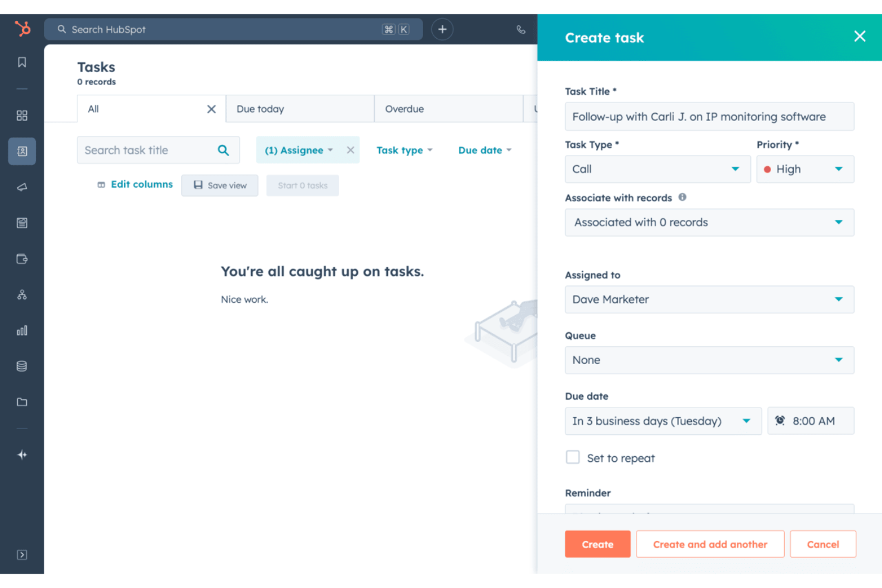Select the Due today tab
Screen dimensions: 882x588
(x=260, y=108)
